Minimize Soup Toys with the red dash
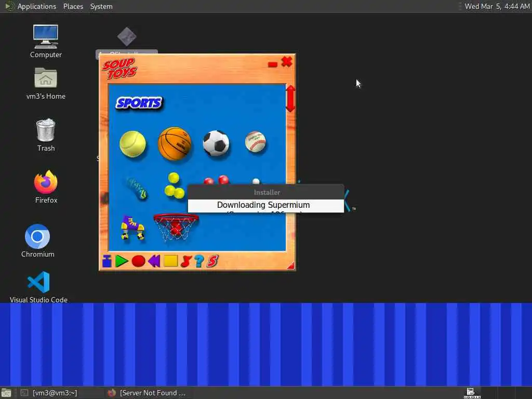The image size is (532, 399). click(x=273, y=64)
